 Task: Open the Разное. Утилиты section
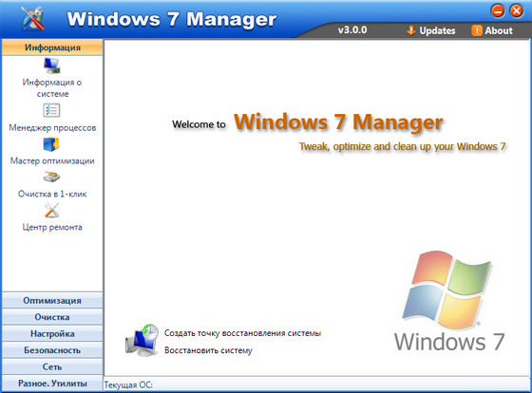(52, 384)
